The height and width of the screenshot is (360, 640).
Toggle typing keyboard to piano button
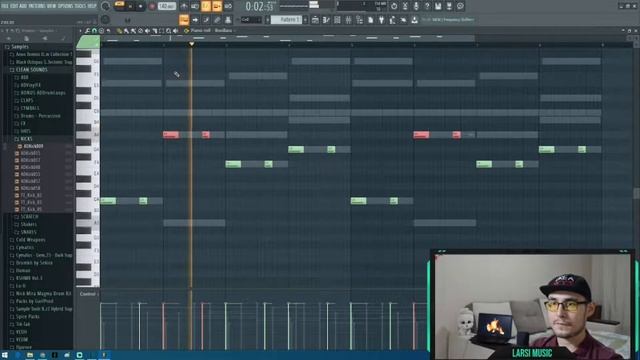coord(184,20)
